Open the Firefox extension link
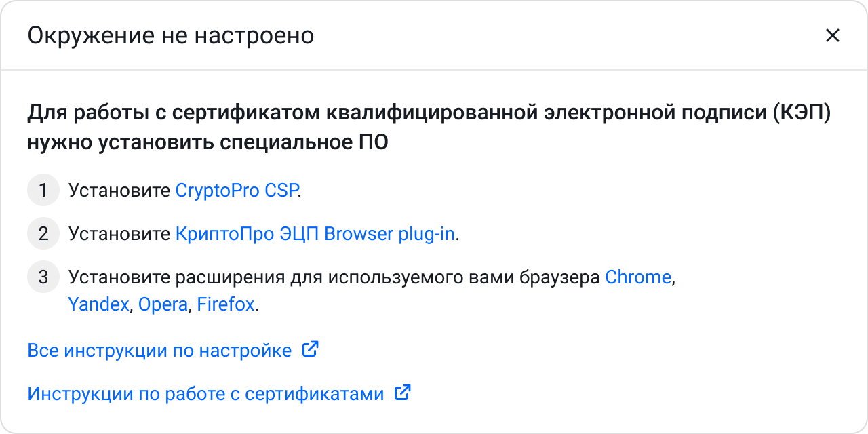Viewport: 868px width, 434px height. coord(226,304)
